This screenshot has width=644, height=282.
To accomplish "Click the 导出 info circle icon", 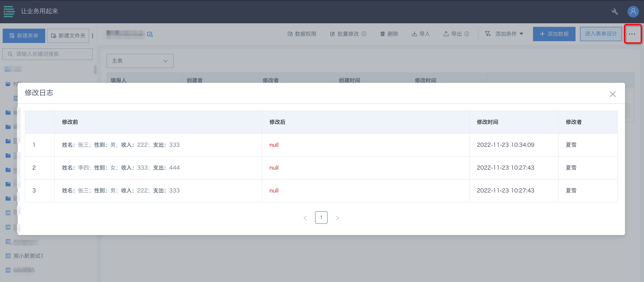I will point(467,34).
